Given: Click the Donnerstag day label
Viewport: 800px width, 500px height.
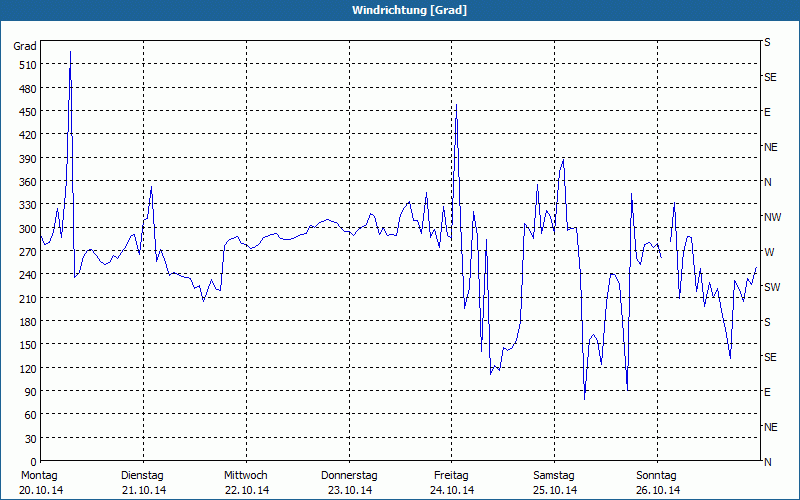Looking at the screenshot, I should pos(349,476).
